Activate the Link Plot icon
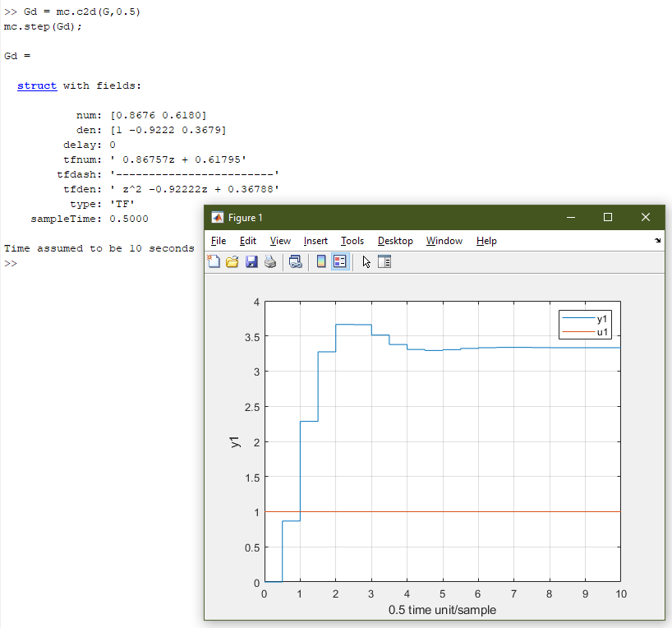This screenshot has width=672, height=628. [295, 261]
